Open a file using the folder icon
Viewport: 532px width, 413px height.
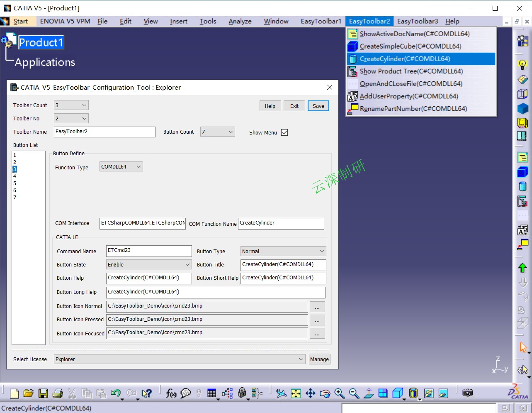(x=29, y=393)
